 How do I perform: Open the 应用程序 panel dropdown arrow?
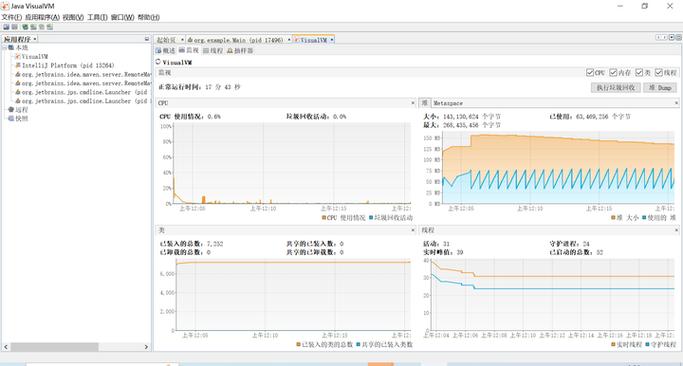coord(35,39)
